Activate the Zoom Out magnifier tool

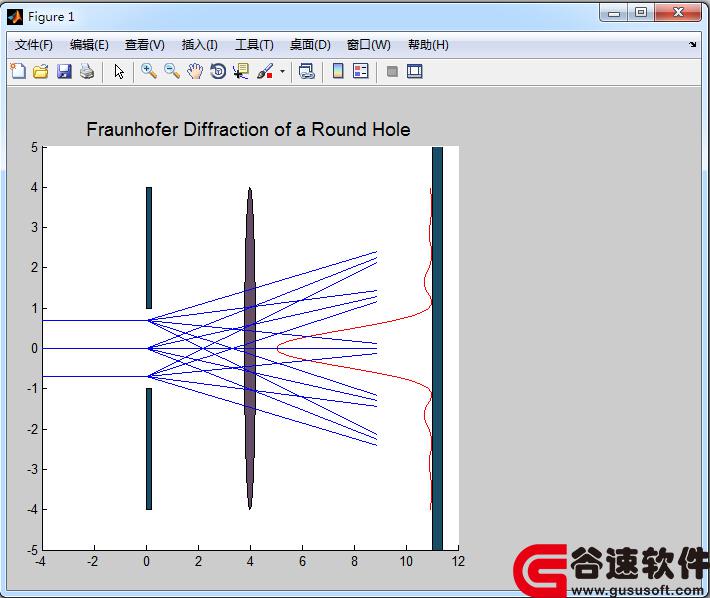coord(172,71)
